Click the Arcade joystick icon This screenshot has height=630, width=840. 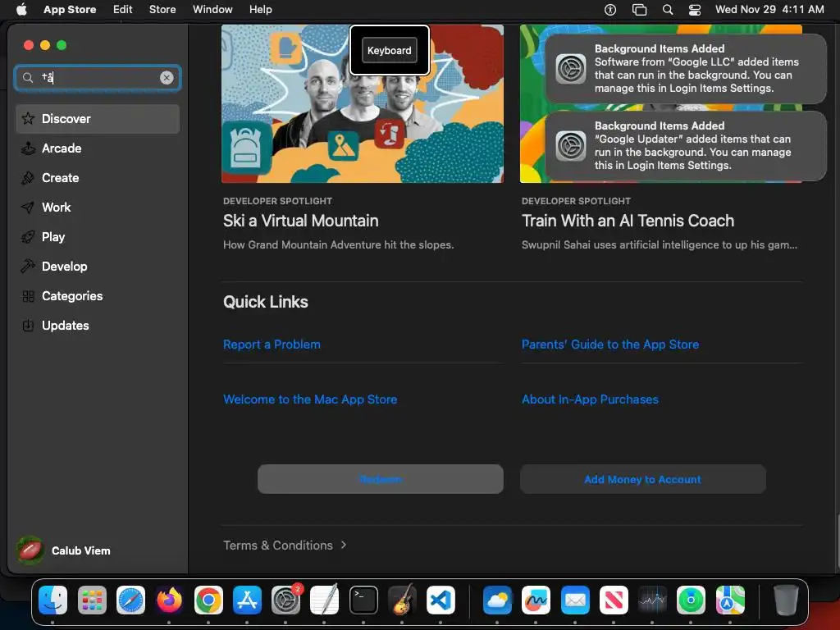point(28,148)
